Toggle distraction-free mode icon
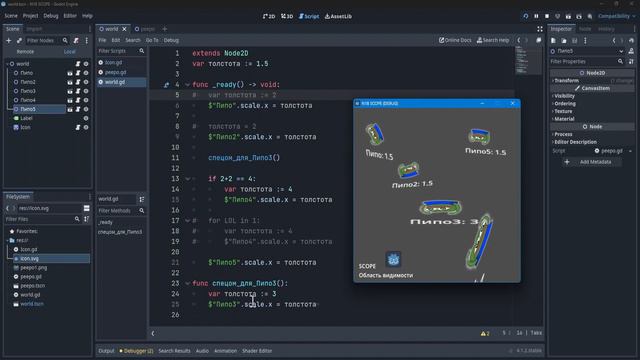 pos(540,29)
